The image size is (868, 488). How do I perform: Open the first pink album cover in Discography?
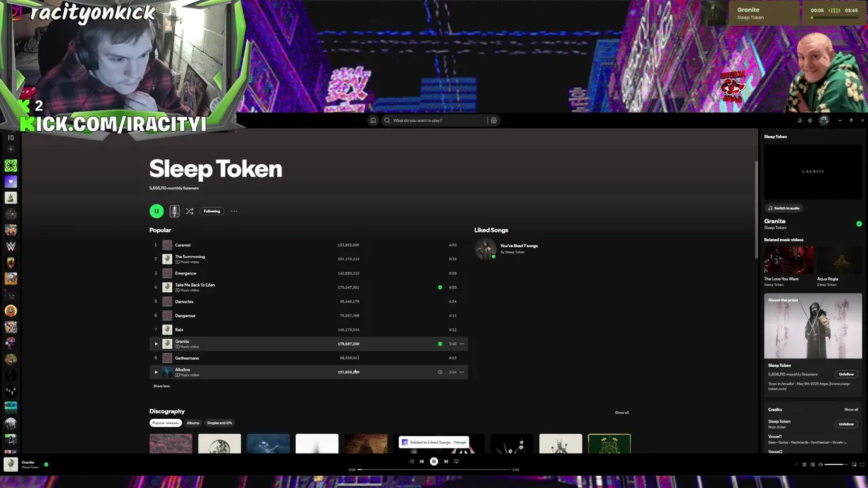click(x=171, y=444)
